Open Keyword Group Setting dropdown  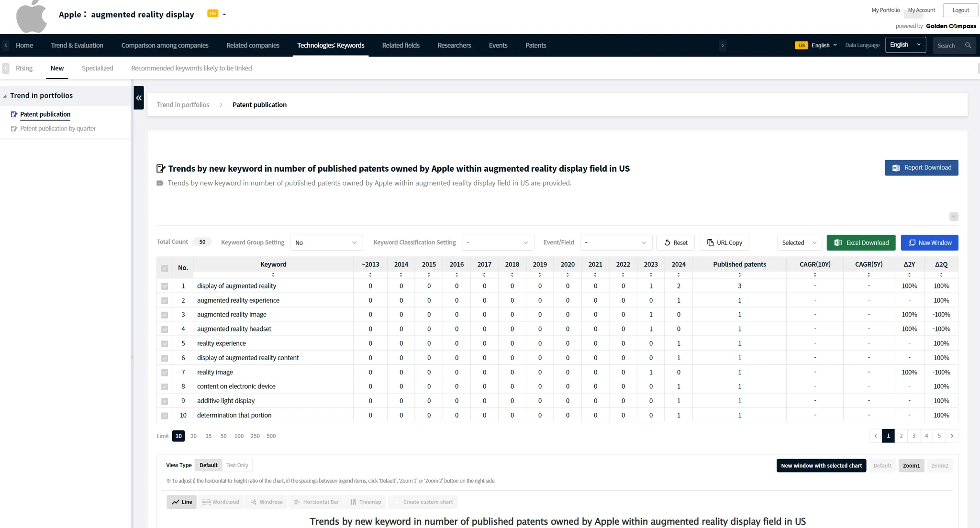pyautogui.click(x=326, y=242)
